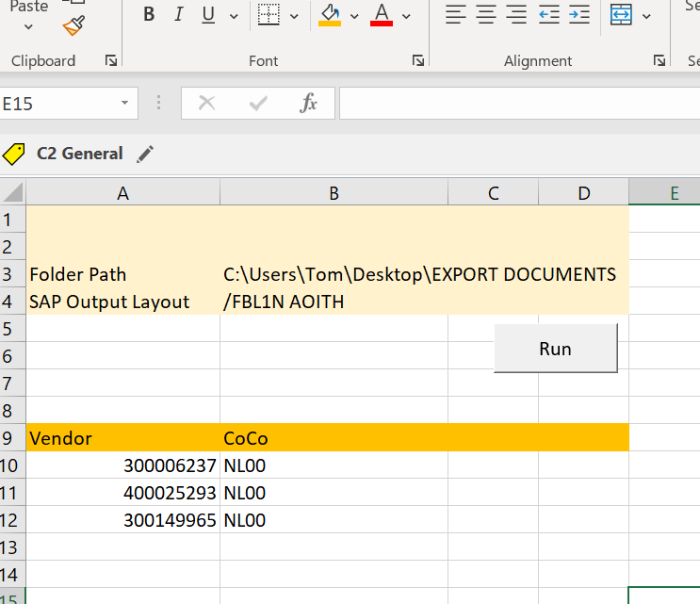Select row 3 header
700x604 pixels.
[12, 274]
